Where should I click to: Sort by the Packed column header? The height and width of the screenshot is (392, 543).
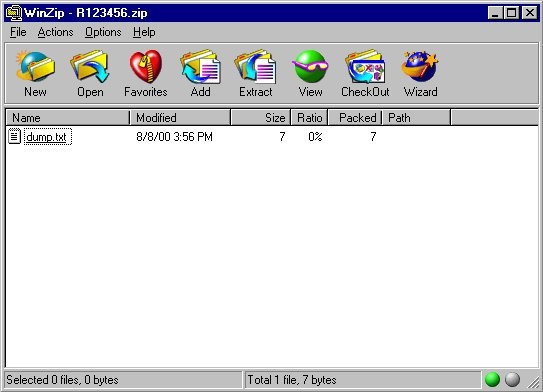pyautogui.click(x=355, y=118)
